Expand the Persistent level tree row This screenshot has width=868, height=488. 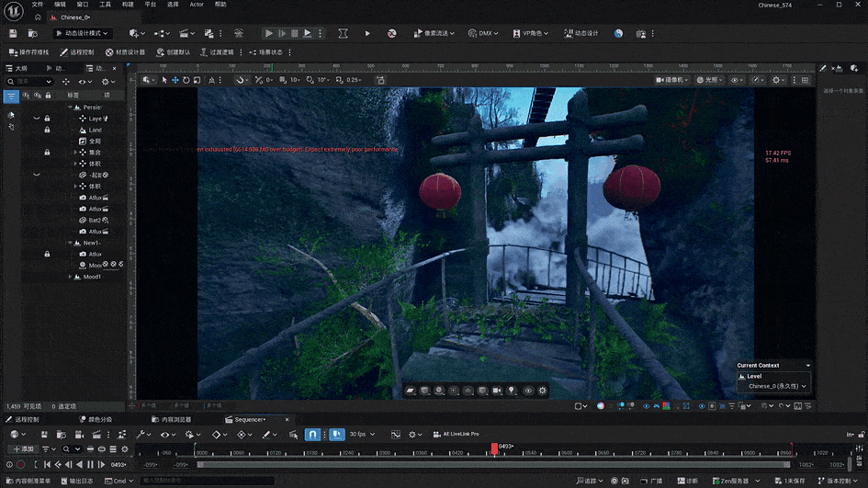point(71,108)
